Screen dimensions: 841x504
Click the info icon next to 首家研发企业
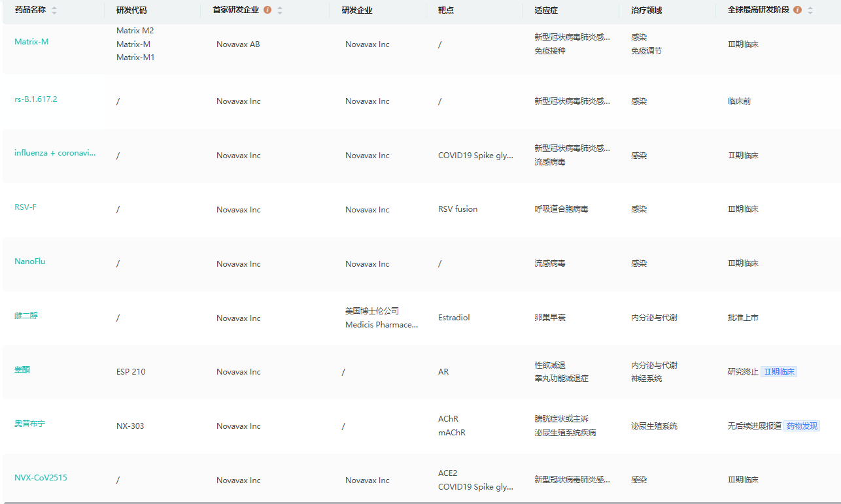click(x=267, y=10)
